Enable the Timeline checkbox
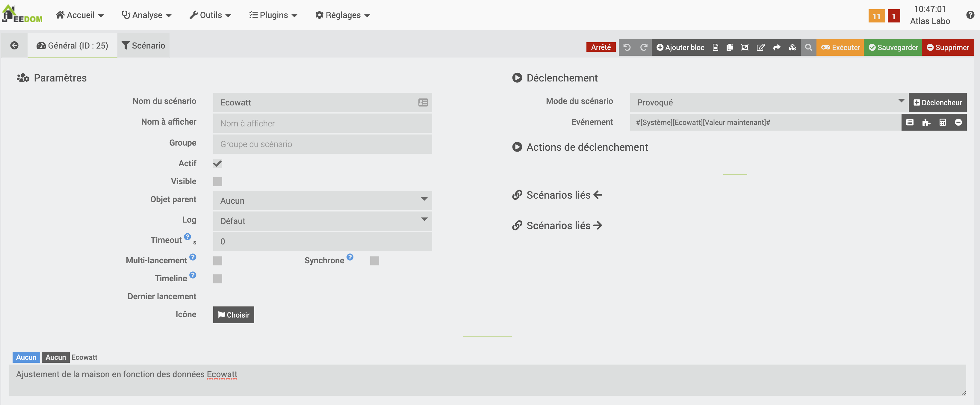The height and width of the screenshot is (405, 980). (x=218, y=279)
